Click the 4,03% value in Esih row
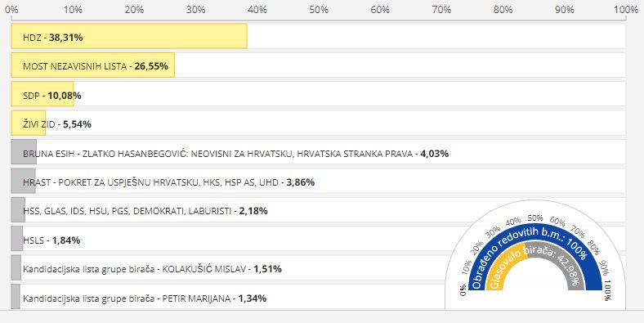 tap(434, 154)
